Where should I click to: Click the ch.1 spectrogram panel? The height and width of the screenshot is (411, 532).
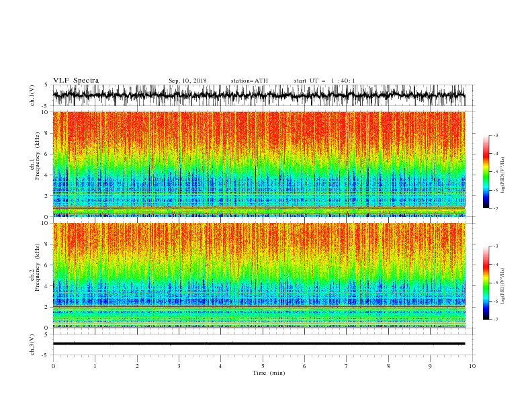pyautogui.click(x=259, y=164)
